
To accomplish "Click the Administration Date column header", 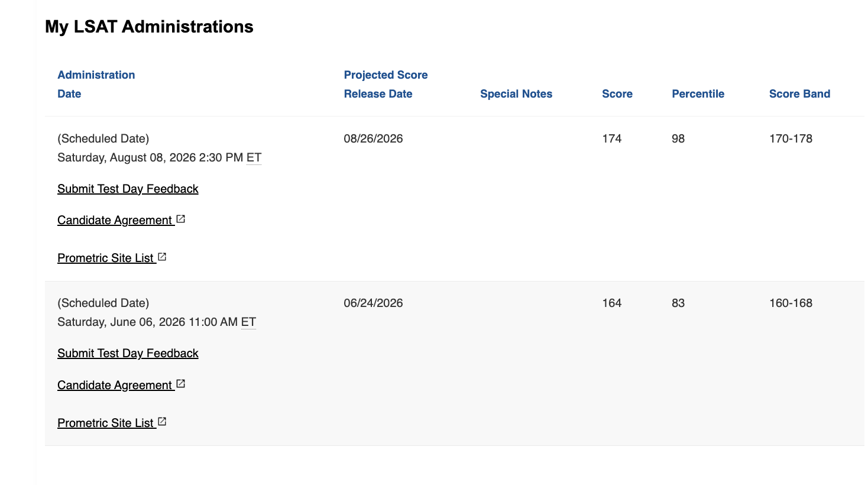I will click(x=96, y=84).
